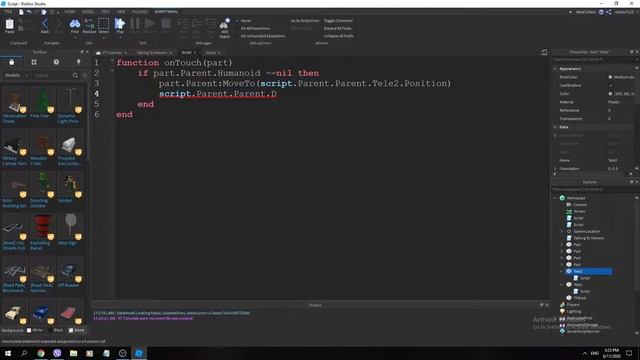
Task: Switch to the HOME ribbon tab
Action: pos(70,12)
